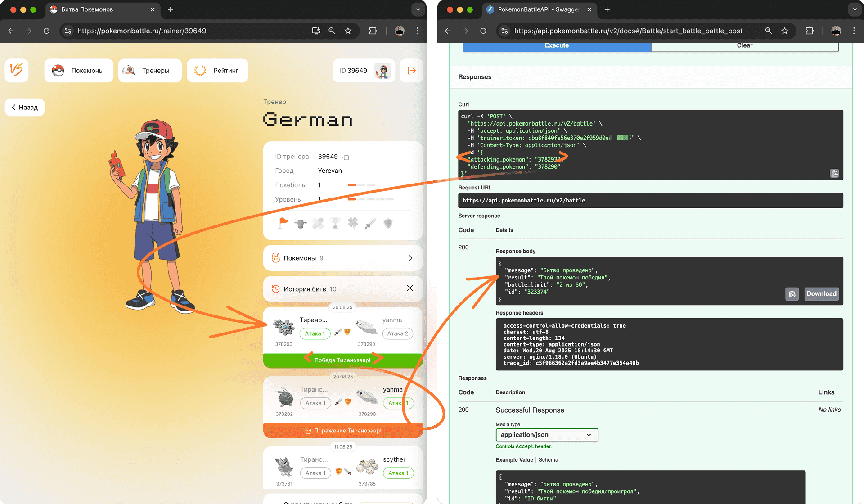Collapse the История битв section
864x504 pixels.
(x=409, y=288)
